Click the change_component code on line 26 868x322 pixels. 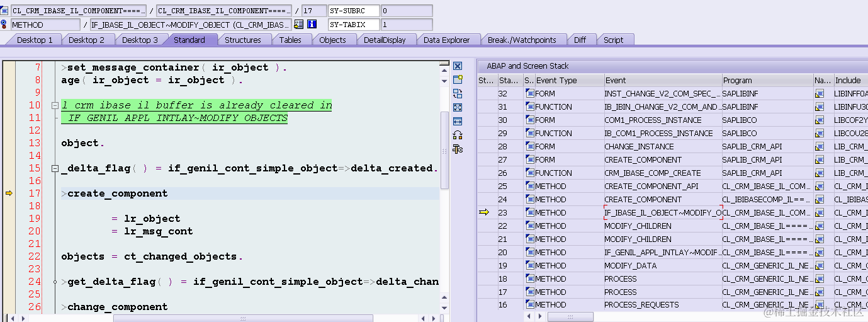pos(118,307)
